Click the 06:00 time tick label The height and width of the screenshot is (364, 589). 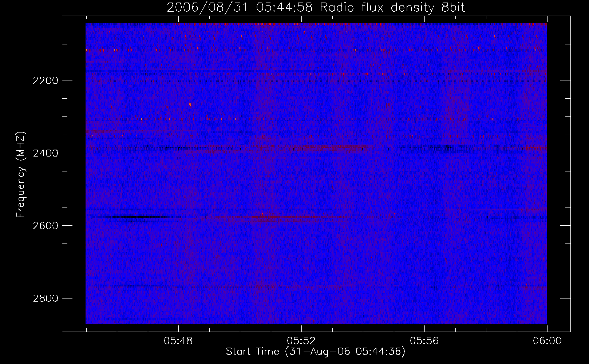click(547, 341)
